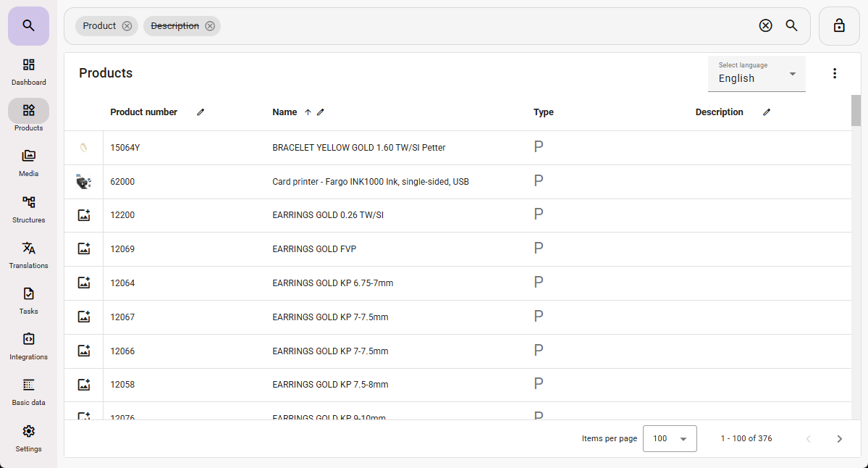The height and width of the screenshot is (468, 868).
Task: Expand the Items per page dropdown
Action: click(x=670, y=438)
